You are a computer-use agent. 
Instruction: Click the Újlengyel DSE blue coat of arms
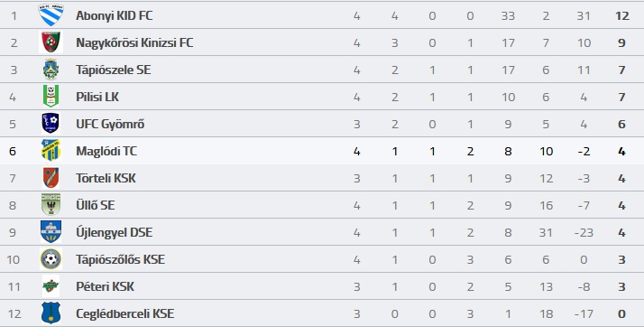[x=51, y=231]
